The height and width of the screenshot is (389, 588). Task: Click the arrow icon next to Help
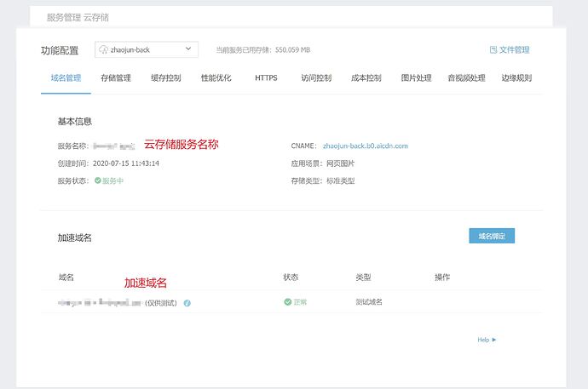tap(494, 340)
